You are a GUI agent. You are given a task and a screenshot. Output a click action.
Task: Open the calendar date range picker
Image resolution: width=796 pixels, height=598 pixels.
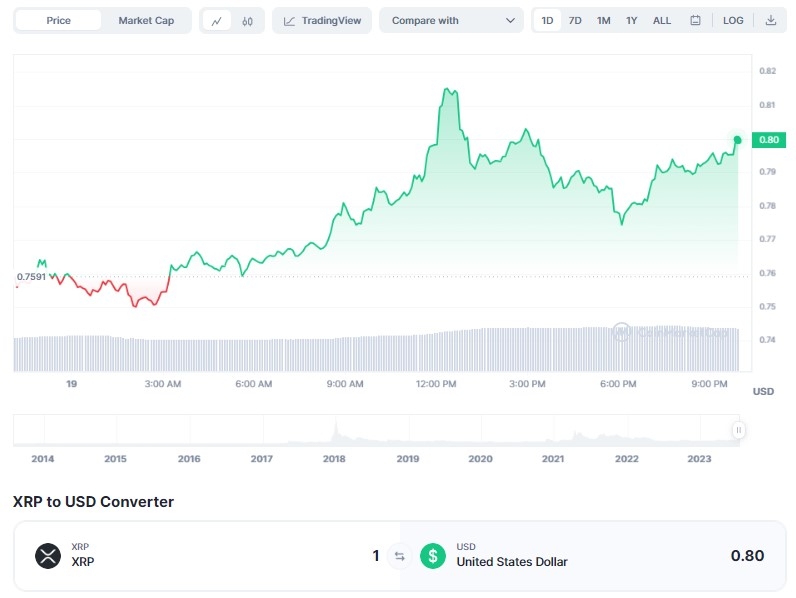point(695,21)
